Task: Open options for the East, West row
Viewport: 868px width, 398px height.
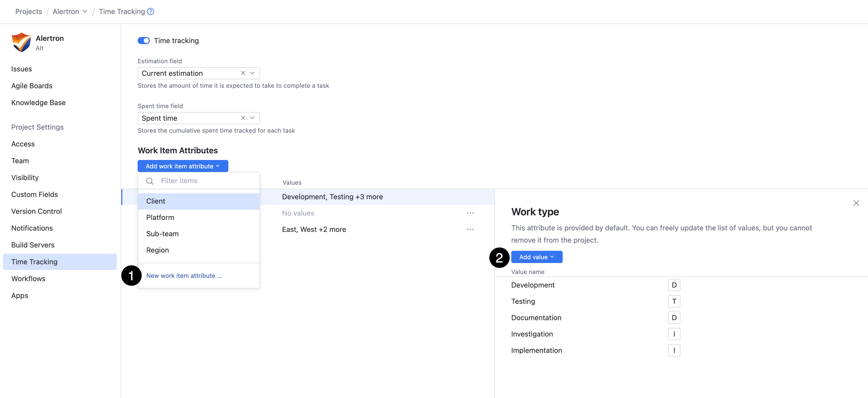Action: click(471, 229)
